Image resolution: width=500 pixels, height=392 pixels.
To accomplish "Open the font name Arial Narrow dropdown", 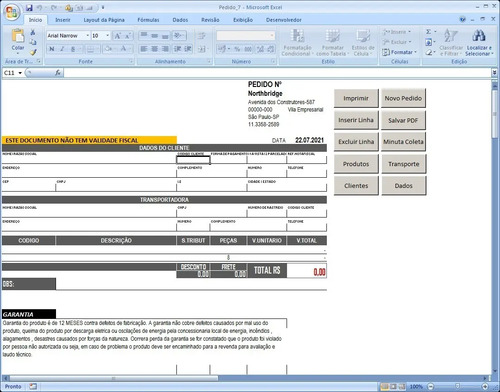I will [x=87, y=35].
